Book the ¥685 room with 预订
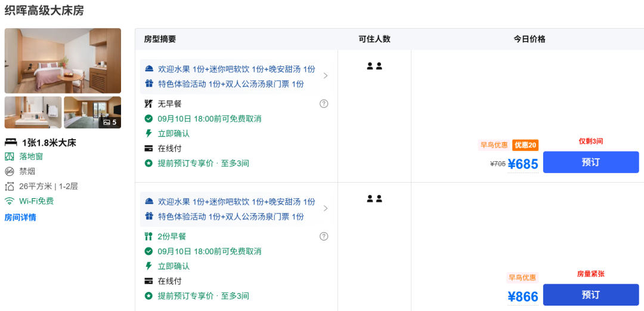 [590, 162]
